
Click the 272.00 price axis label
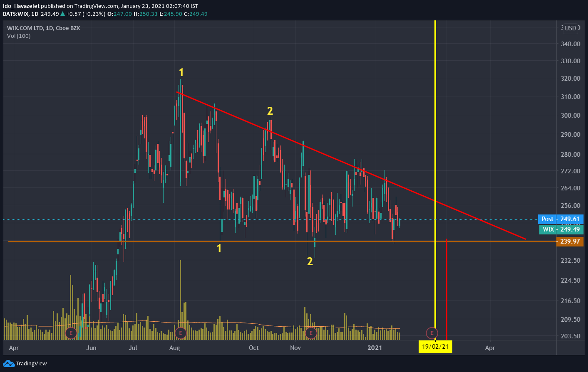[571, 171]
